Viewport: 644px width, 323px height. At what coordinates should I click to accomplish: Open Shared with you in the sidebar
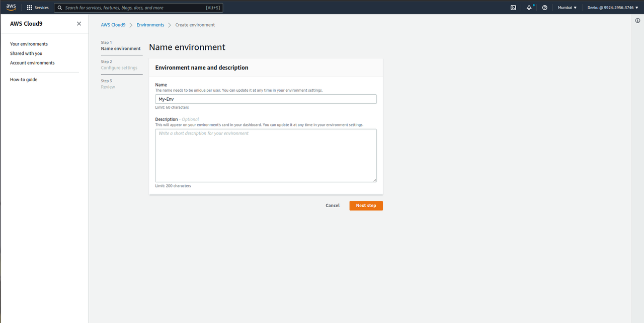click(x=26, y=53)
